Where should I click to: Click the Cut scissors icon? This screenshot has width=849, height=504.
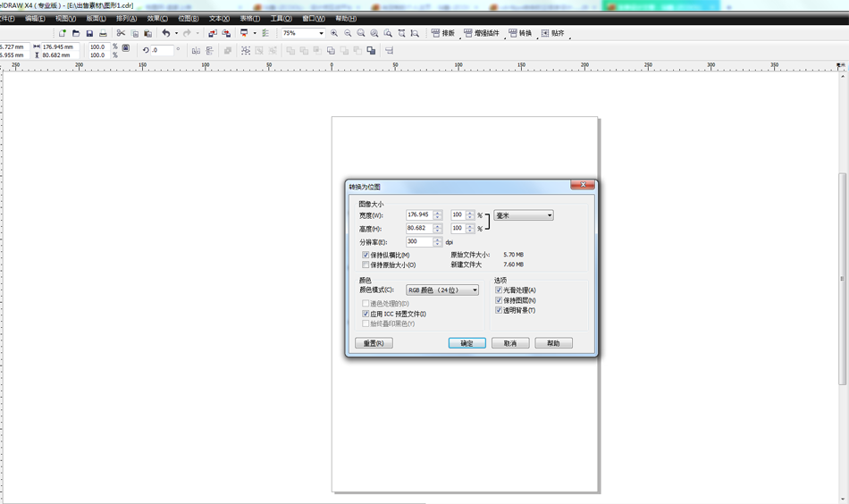tap(121, 33)
